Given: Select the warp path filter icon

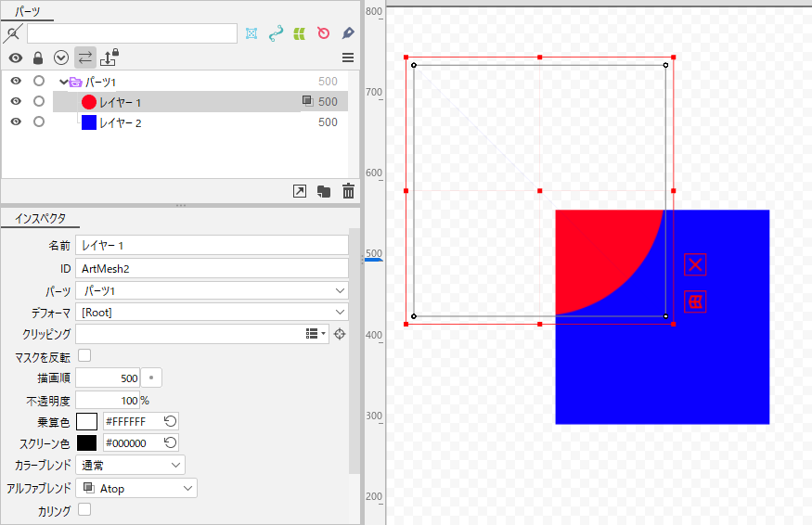Looking at the screenshot, I should [276, 33].
